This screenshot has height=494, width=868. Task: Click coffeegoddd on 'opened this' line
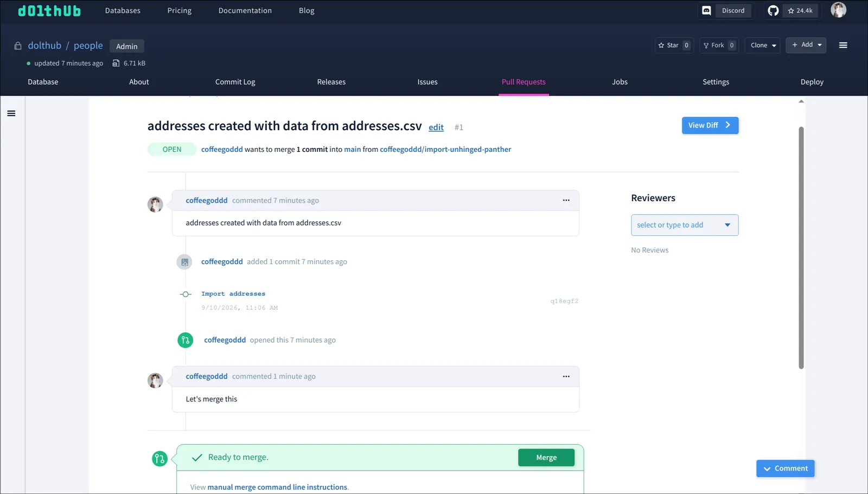coord(225,341)
